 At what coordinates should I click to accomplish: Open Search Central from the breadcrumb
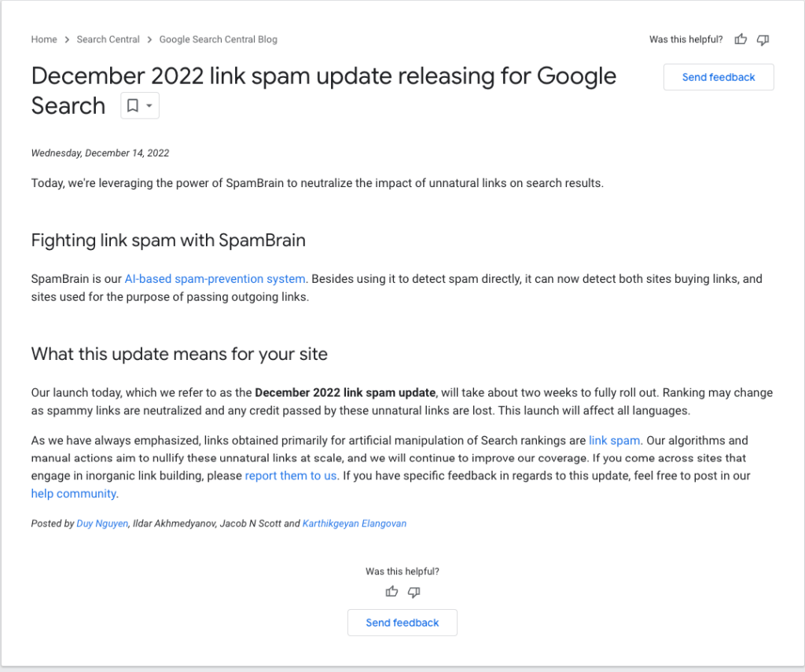tap(108, 39)
